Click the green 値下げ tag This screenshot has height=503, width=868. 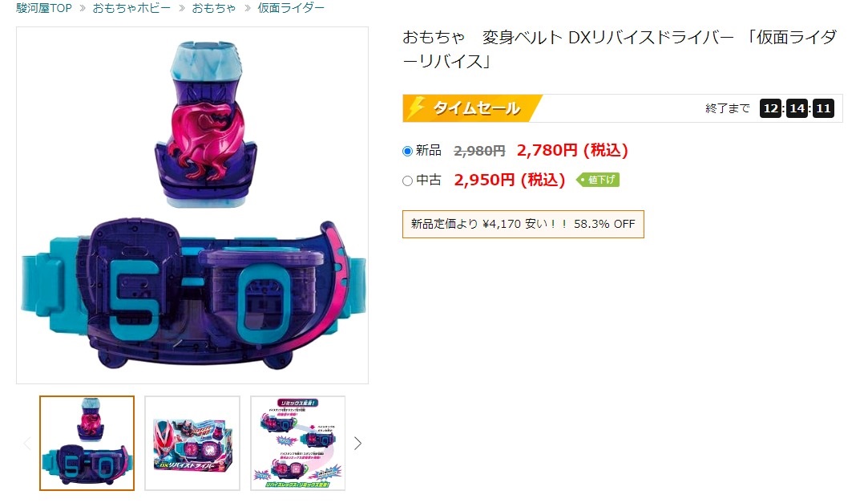click(598, 180)
